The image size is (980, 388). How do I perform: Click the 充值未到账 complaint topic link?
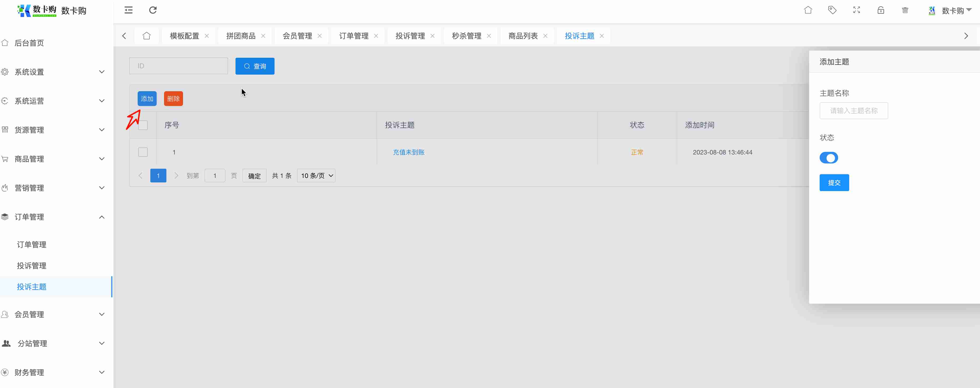point(409,152)
